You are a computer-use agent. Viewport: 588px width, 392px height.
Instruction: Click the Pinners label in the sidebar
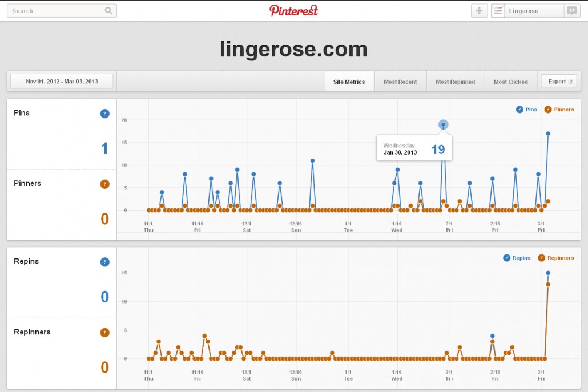click(x=27, y=183)
